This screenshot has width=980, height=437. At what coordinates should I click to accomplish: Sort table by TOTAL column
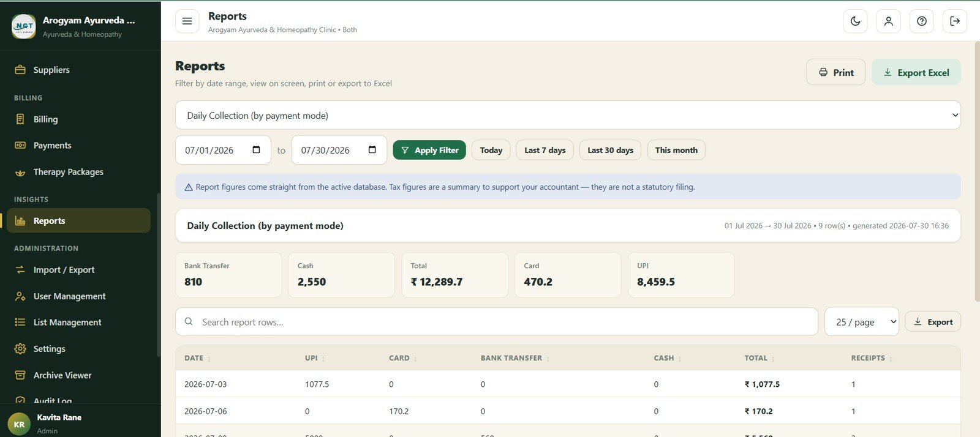759,358
